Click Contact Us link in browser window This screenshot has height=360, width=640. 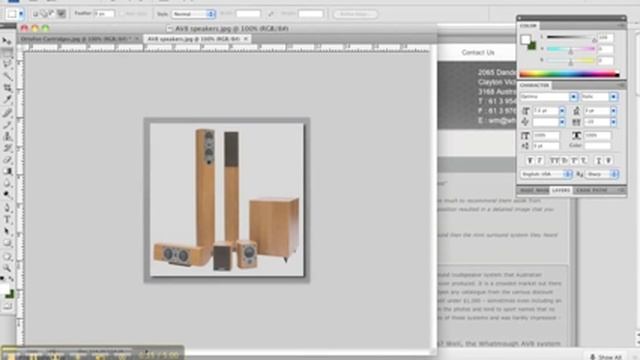click(478, 52)
